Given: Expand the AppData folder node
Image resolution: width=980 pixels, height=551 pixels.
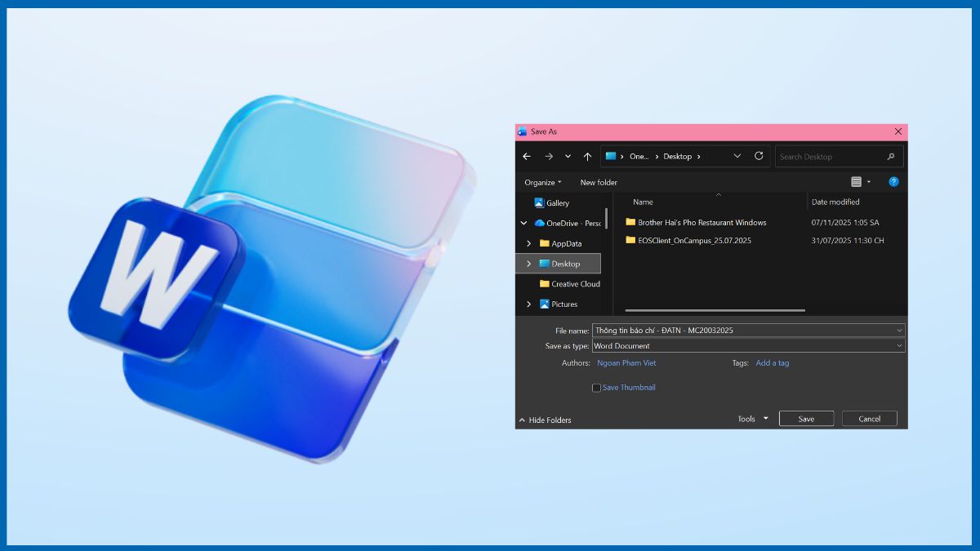Looking at the screenshot, I should point(529,243).
